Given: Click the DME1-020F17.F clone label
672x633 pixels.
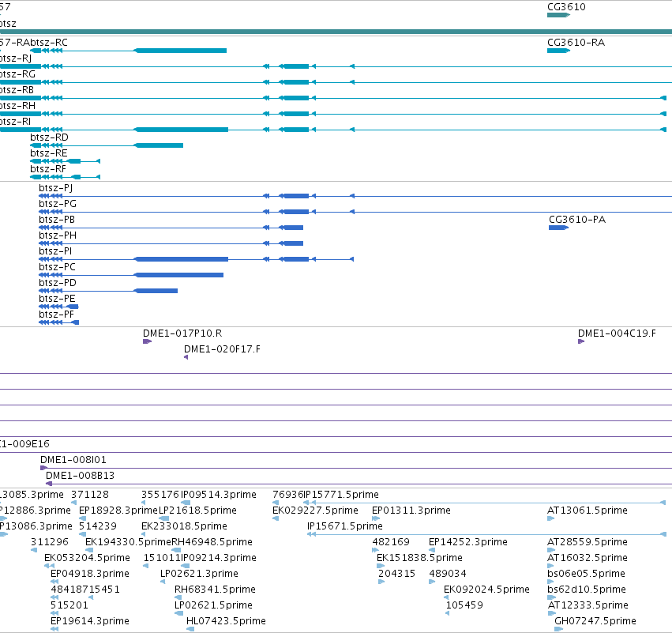Looking at the screenshot, I should click(222, 349).
